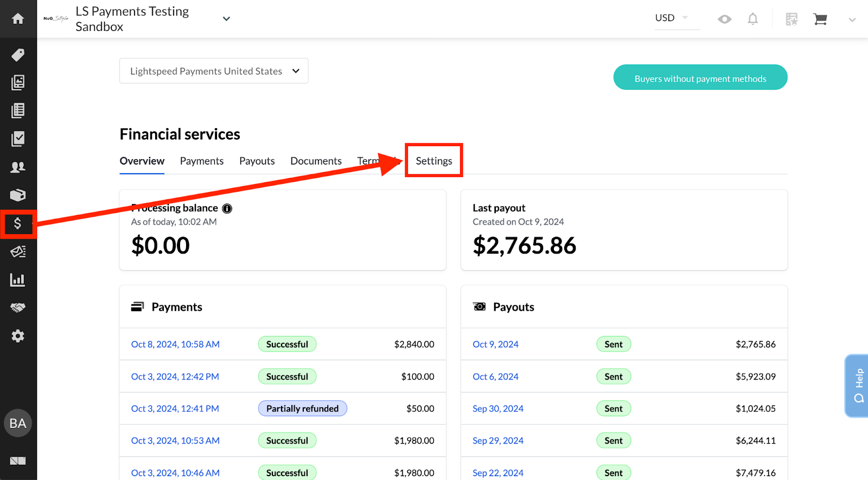The height and width of the screenshot is (480, 868).
Task: Open the dollar sign payments sidebar icon
Action: tap(18, 224)
